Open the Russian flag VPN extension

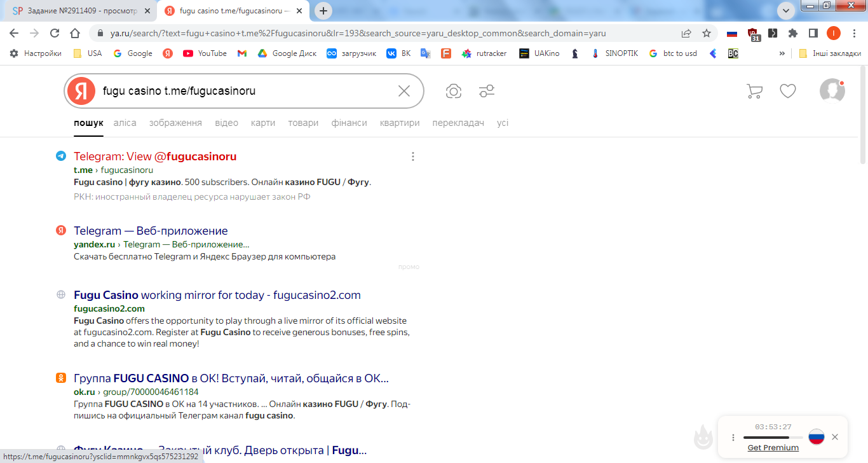tap(732, 33)
